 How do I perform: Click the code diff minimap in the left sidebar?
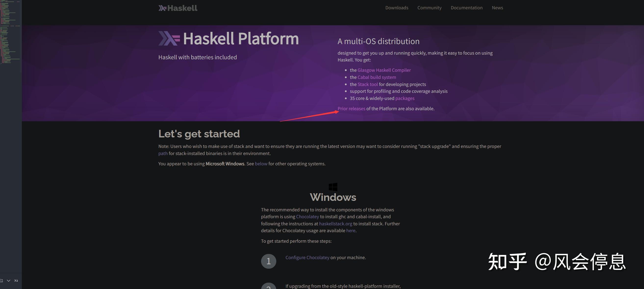pyautogui.click(x=10, y=33)
